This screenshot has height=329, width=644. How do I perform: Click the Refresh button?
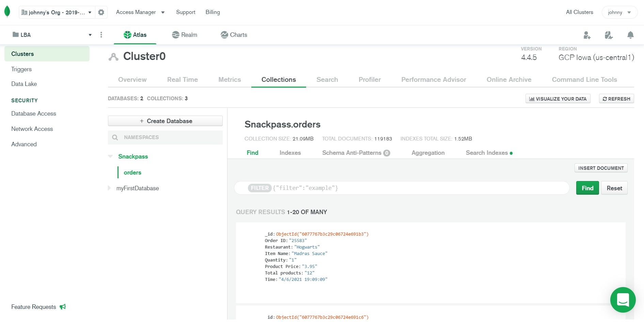click(616, 99)
